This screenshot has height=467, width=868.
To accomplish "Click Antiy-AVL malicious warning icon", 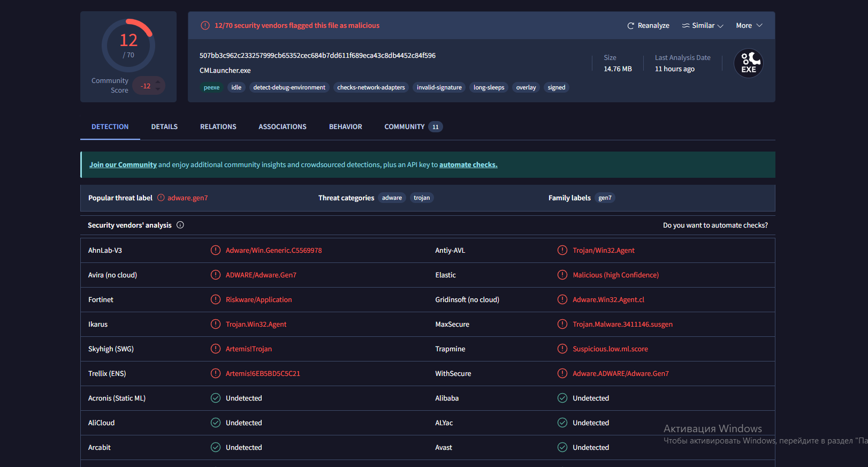I will click(562, 250).
